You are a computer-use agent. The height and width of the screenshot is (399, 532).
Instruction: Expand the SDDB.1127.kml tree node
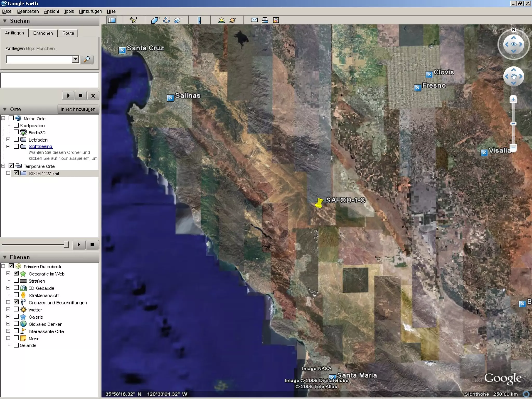coord(8,173)
